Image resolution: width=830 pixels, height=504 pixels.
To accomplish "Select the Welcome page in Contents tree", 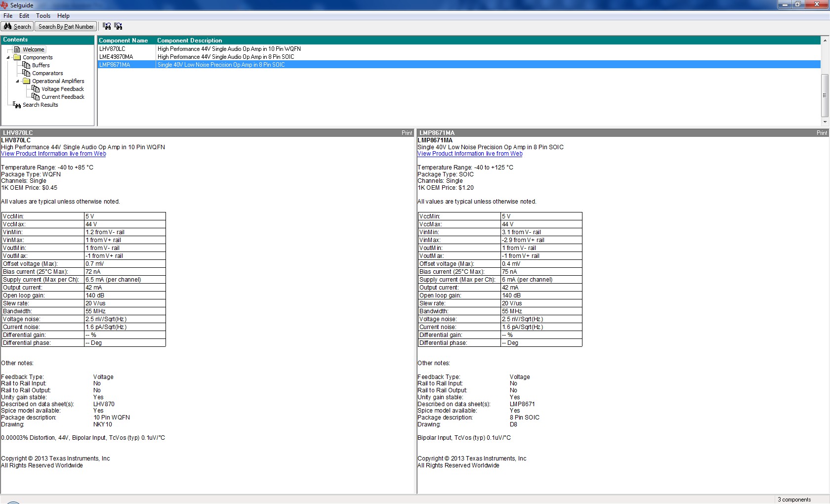I will tap(34, 49).
